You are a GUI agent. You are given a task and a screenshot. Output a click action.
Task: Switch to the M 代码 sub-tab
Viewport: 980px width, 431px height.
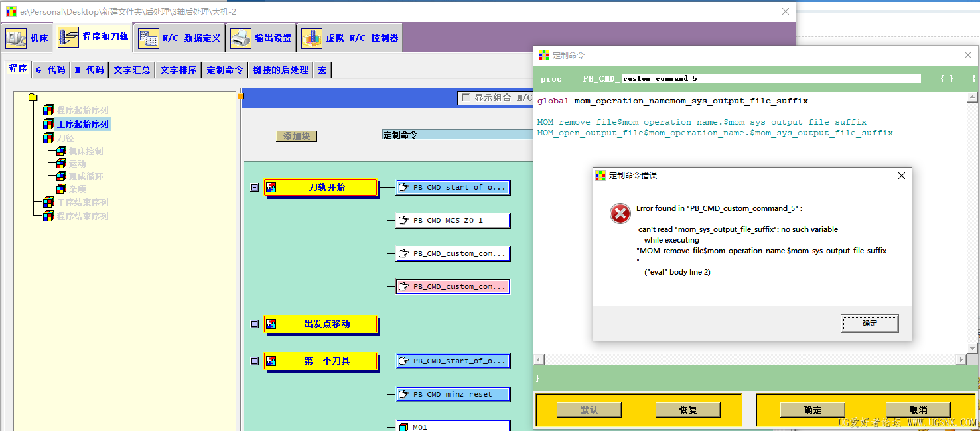pos(89,69)
